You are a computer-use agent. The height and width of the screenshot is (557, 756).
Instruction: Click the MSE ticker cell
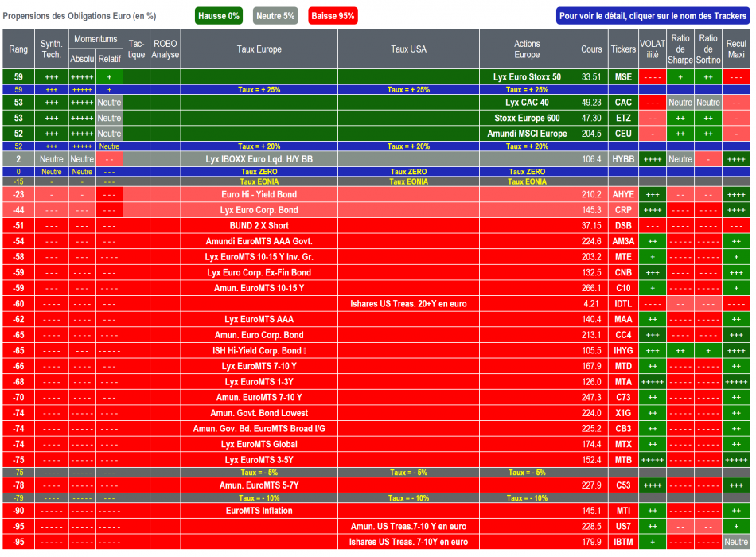623,77
